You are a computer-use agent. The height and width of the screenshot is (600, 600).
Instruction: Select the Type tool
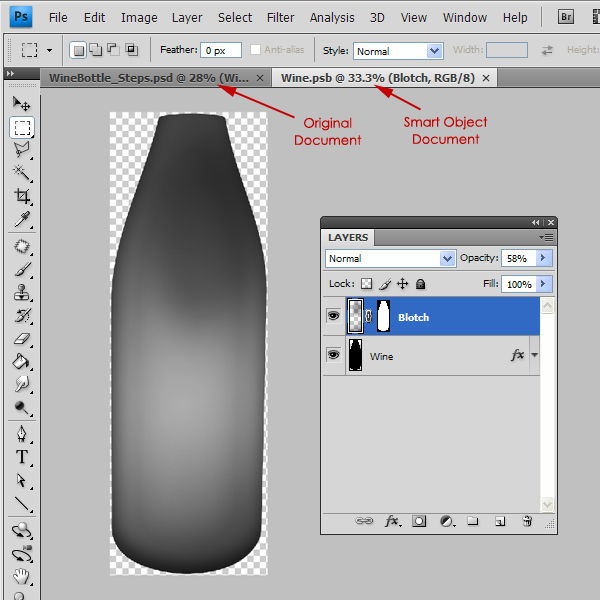pos(21,457)
